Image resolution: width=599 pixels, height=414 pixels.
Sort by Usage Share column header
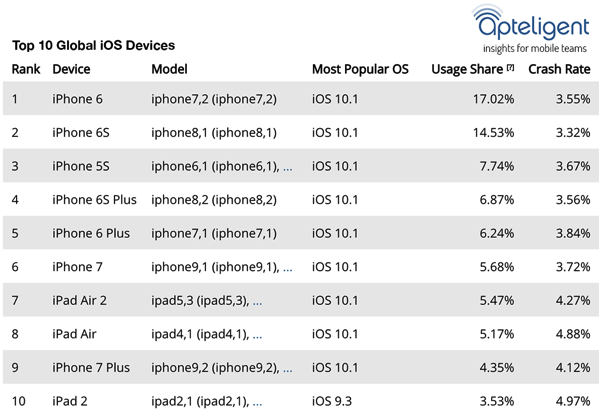(x=467, y=69)
